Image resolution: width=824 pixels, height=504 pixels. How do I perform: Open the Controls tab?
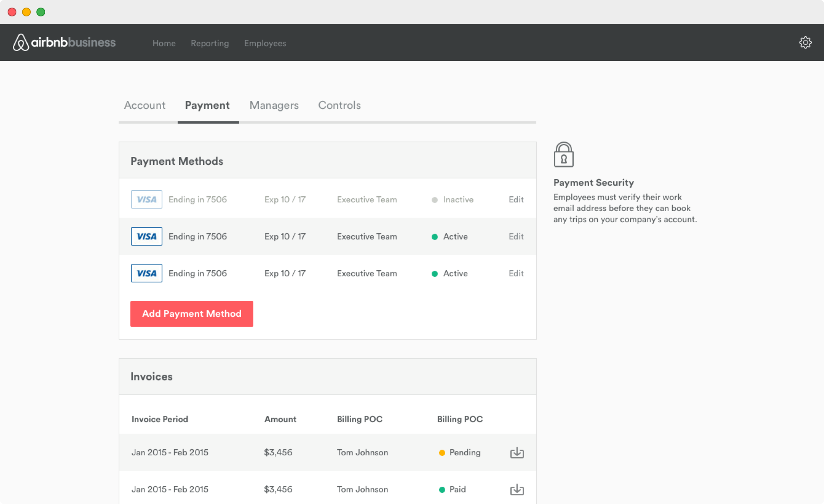(x=340, y=105)
